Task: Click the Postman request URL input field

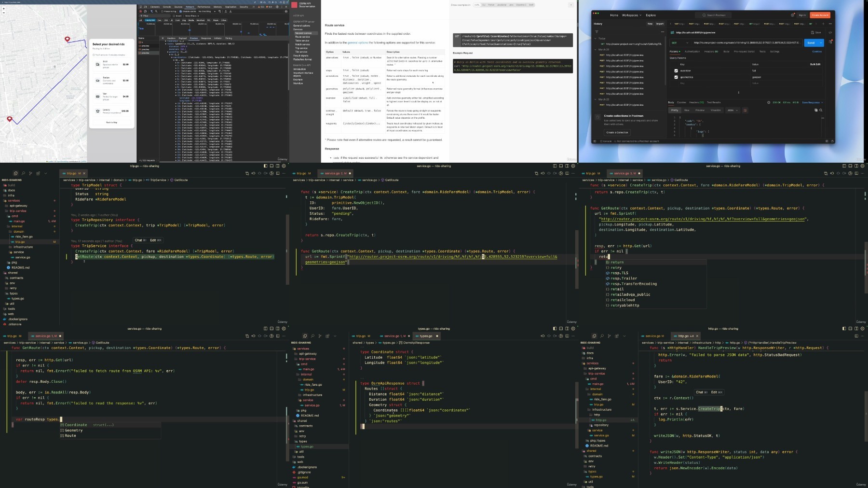Action: pos(746,43)
